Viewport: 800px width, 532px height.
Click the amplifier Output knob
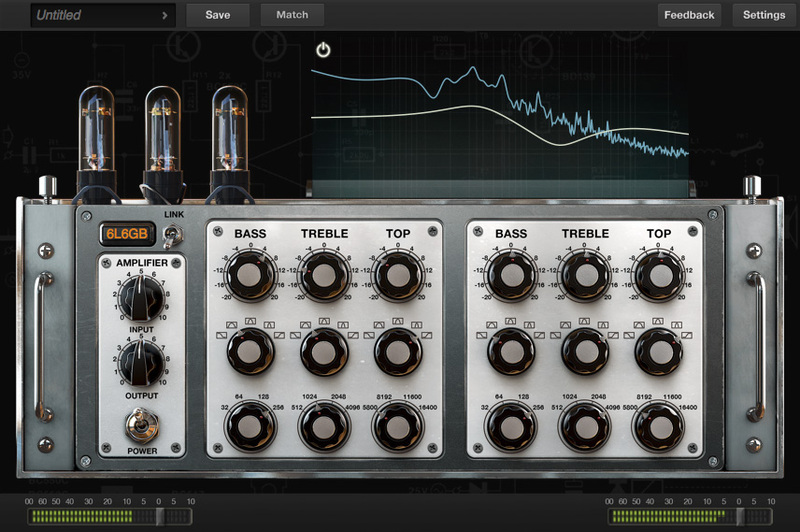140,364
